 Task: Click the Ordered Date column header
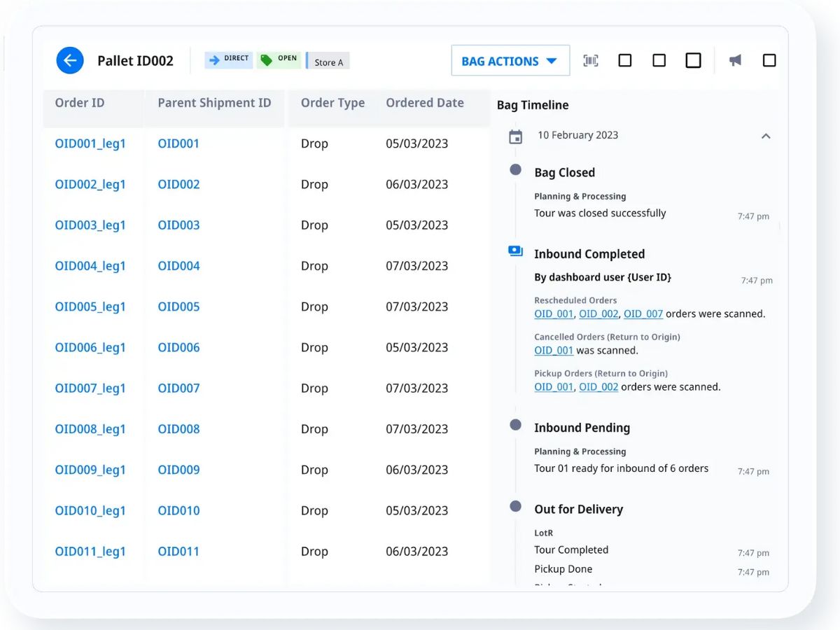point(425,103)
